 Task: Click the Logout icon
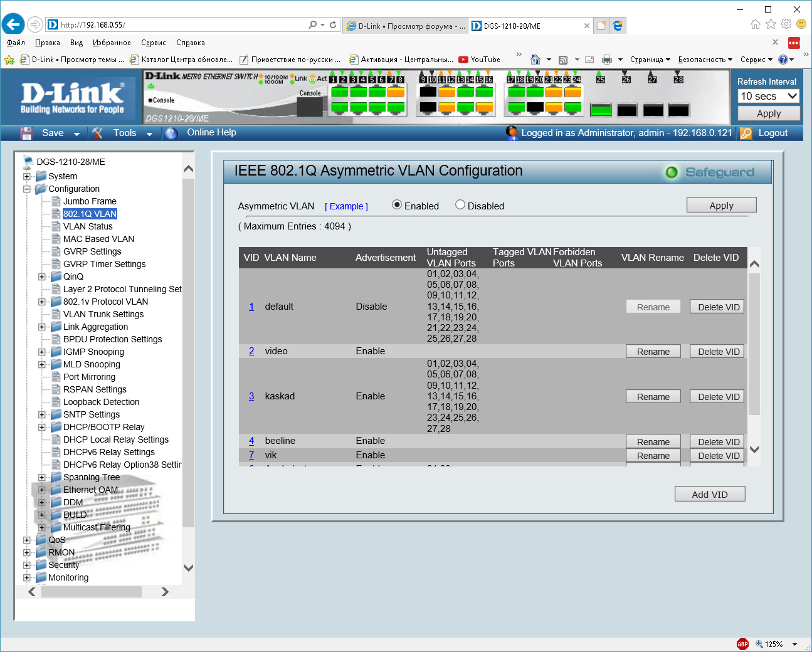746,133
